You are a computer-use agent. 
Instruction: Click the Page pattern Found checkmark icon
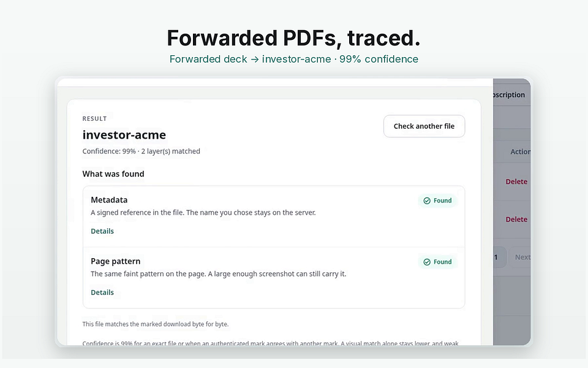click(427, 262)
